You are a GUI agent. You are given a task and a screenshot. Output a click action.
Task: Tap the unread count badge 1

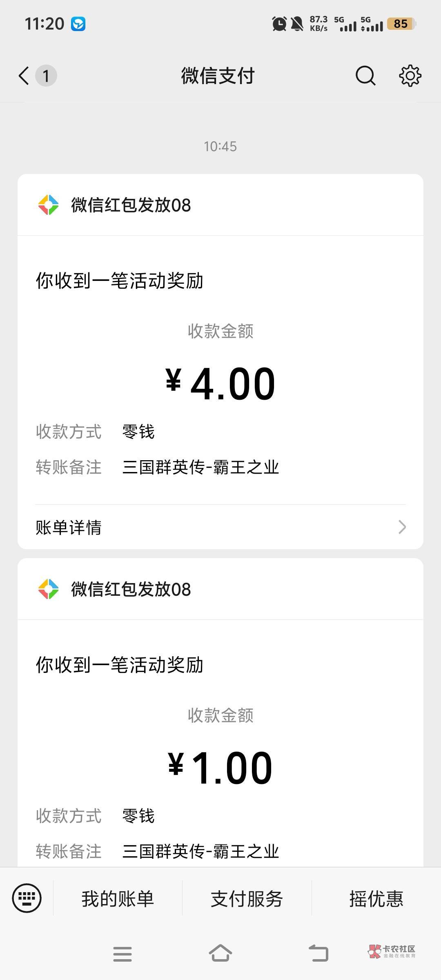(46, 76)
